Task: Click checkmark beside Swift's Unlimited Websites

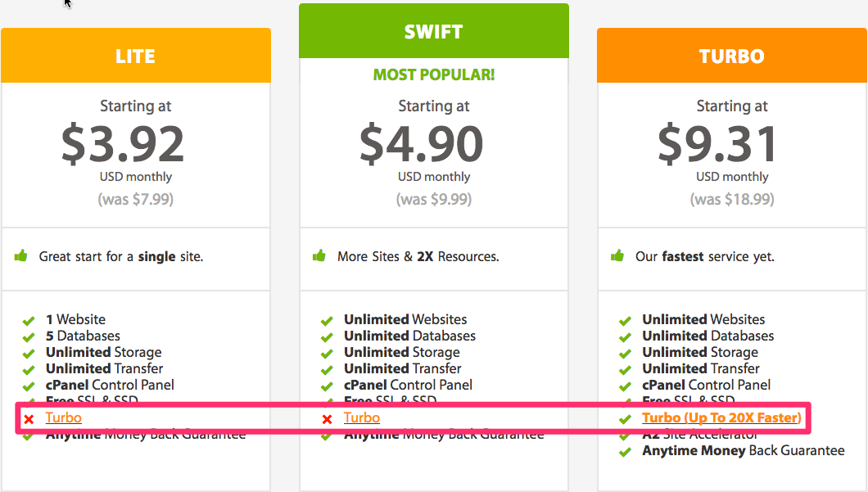Action: (x=327, y=320)
